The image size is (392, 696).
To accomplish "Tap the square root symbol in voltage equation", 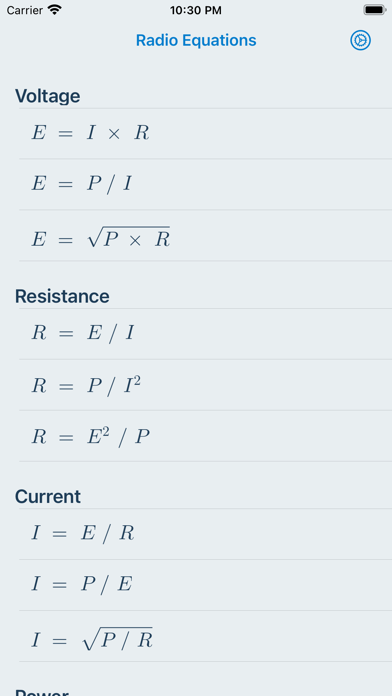I will 95,237.
